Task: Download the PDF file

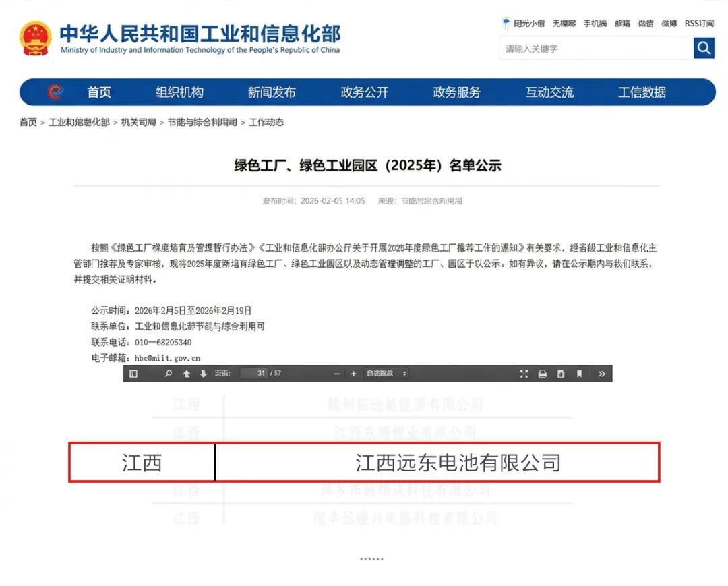Action: coord(560,374)
